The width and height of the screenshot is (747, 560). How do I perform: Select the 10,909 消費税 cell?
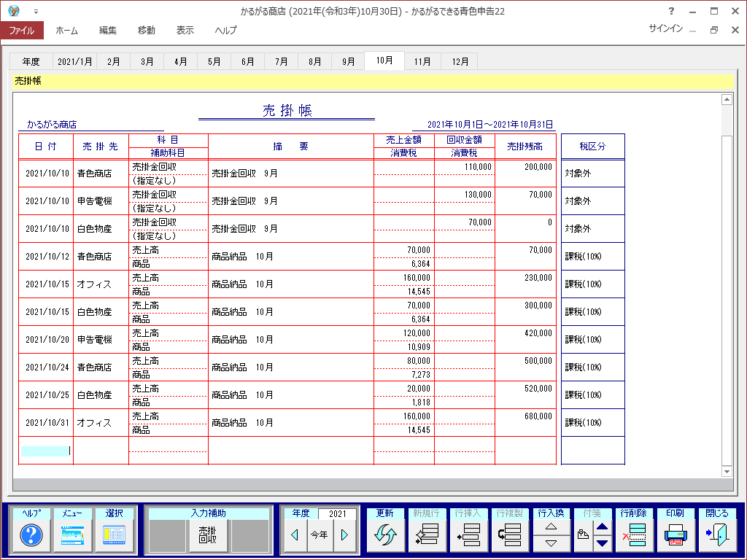coord(404,346)
